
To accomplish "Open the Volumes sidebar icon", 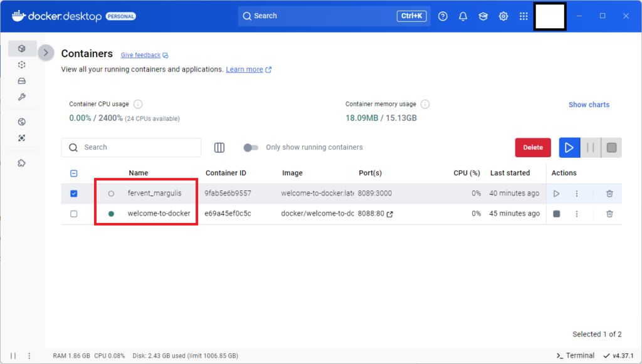I will pyautogui.click(x=22, y=81).
